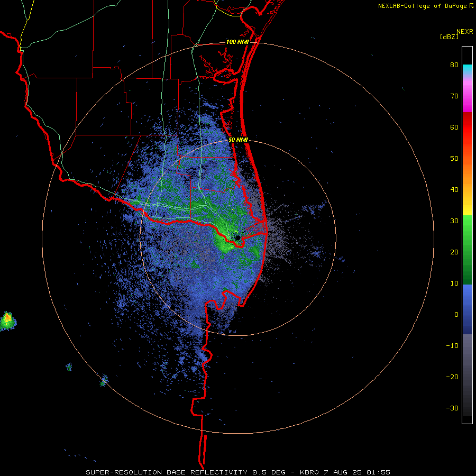Click the 100 NMI range ring label

tap(237, 42)
